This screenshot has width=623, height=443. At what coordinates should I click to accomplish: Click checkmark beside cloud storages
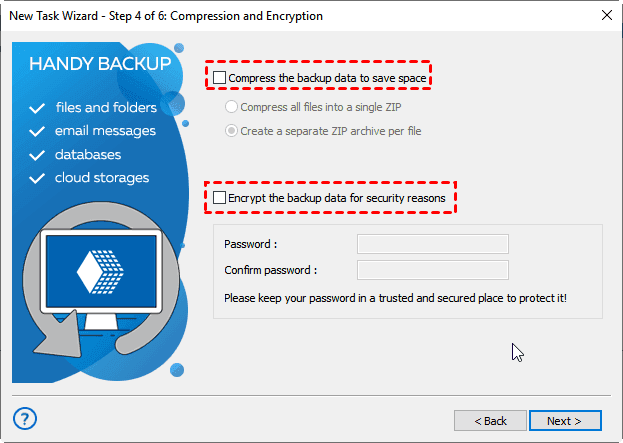[x=38, y=178]
